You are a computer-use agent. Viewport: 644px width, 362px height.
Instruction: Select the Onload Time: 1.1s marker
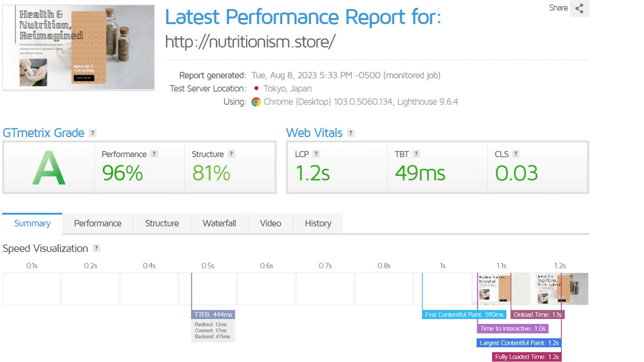tap(537, 315)
